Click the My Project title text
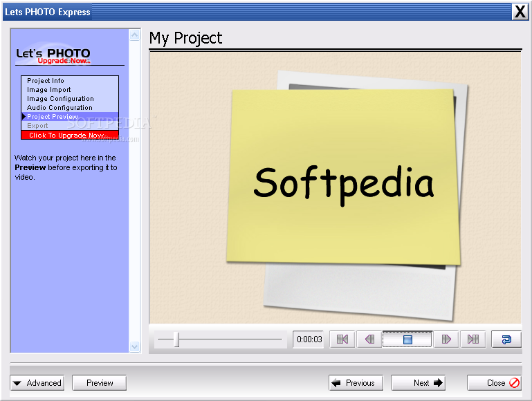This screenshot has width=532, height=401. (x=185, y=38)
